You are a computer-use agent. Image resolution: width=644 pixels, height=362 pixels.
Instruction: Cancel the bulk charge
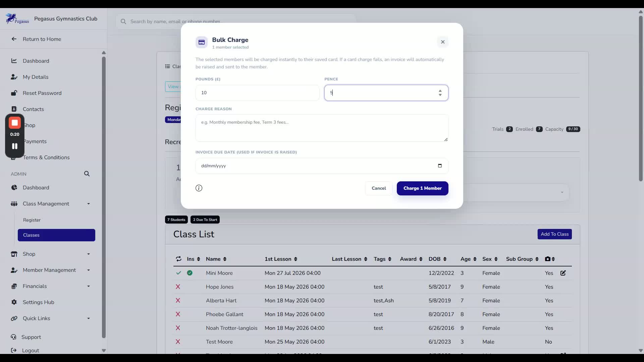pos(379,188)
